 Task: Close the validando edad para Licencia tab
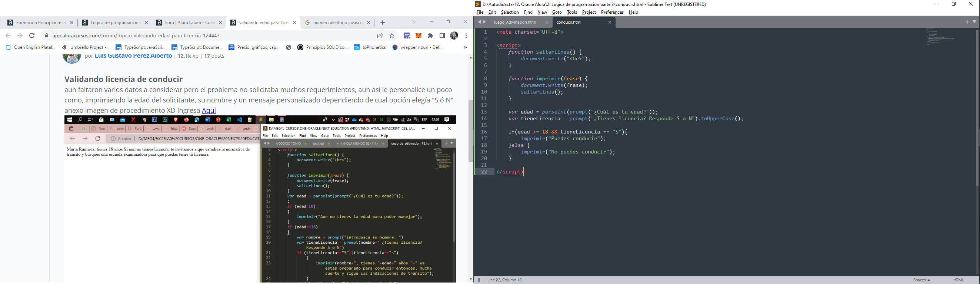pos(294,23)
